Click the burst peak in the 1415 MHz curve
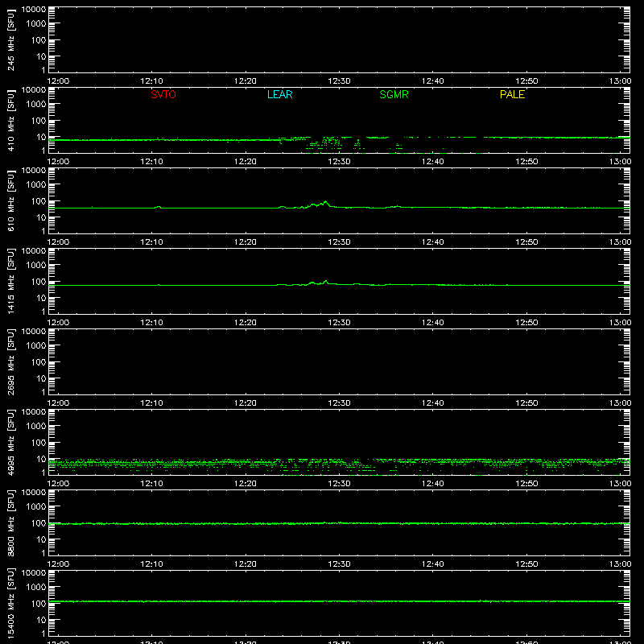The image size is (644, 644). click(326, 281)
